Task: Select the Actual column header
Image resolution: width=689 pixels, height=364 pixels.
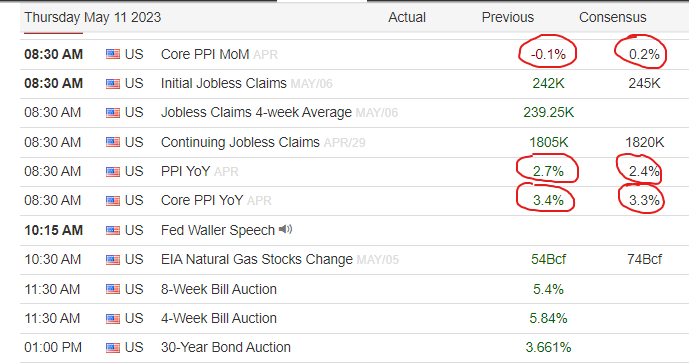Action: point(407,18)
